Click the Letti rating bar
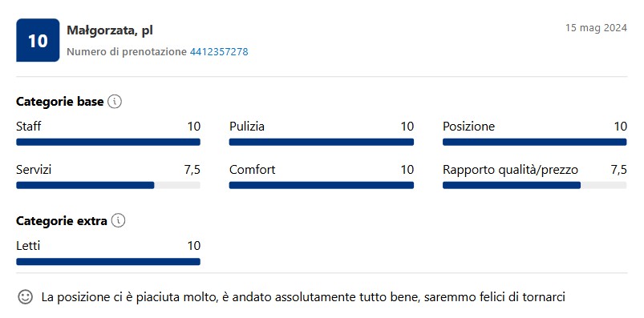644x318 pixels. (108, 262)
